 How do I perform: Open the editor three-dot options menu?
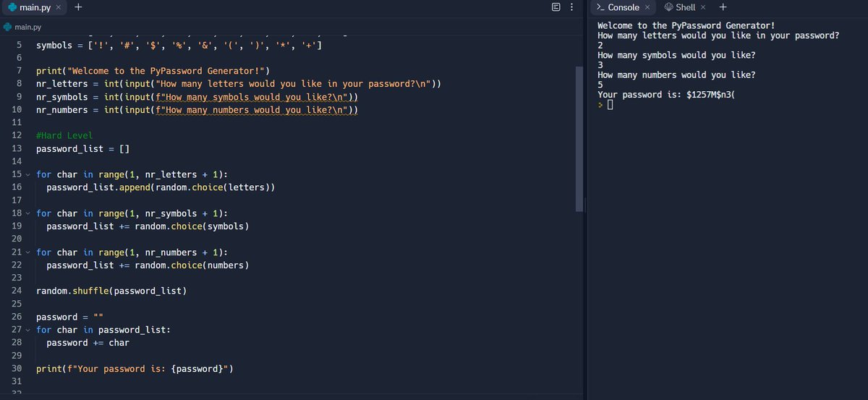[x=571, y=7]
